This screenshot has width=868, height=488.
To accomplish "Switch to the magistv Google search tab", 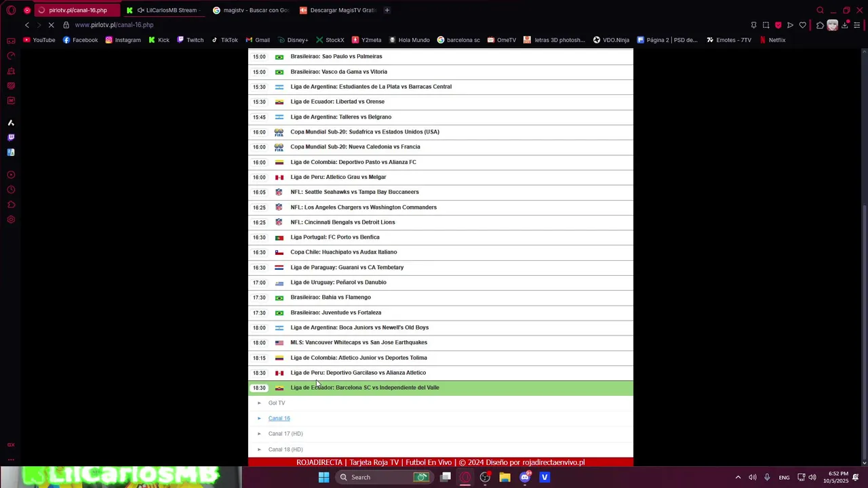I will click(251, 10).
